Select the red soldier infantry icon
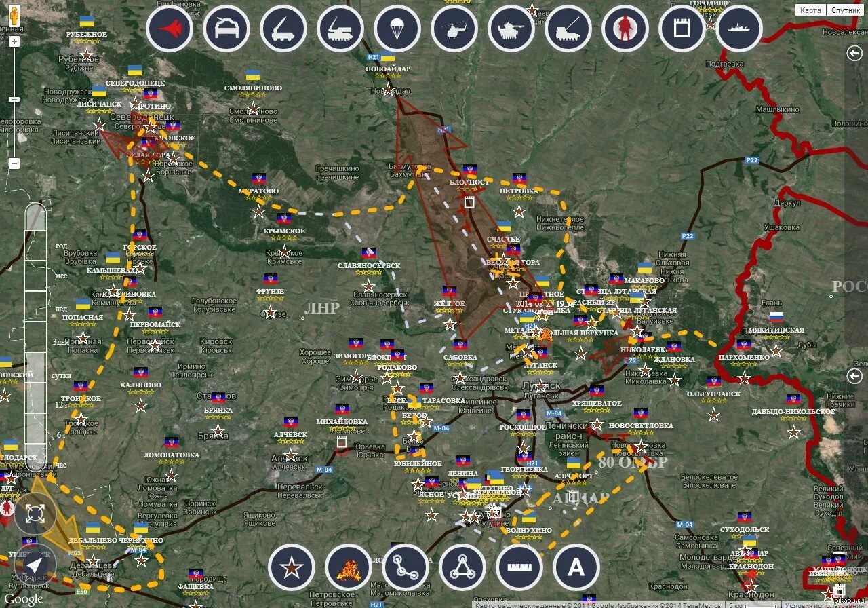 pyautogui.click(x=625, y=28)
